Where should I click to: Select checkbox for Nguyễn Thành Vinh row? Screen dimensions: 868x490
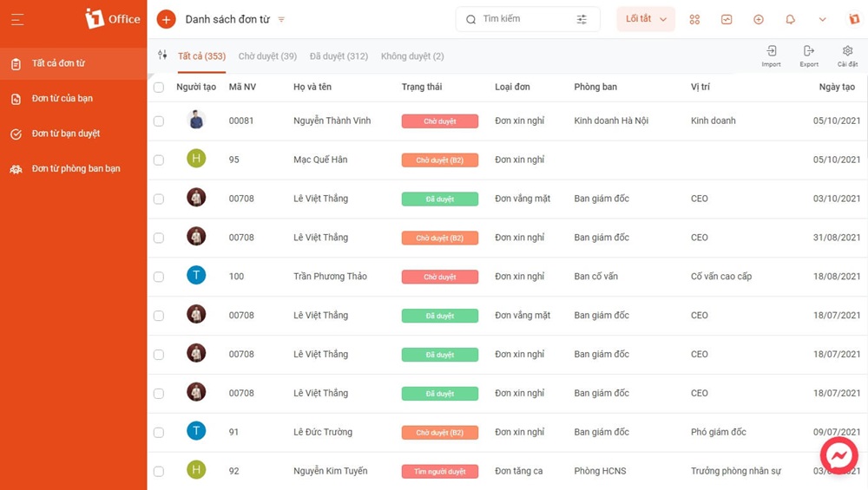pyautogui.click(x=159, y=121)
